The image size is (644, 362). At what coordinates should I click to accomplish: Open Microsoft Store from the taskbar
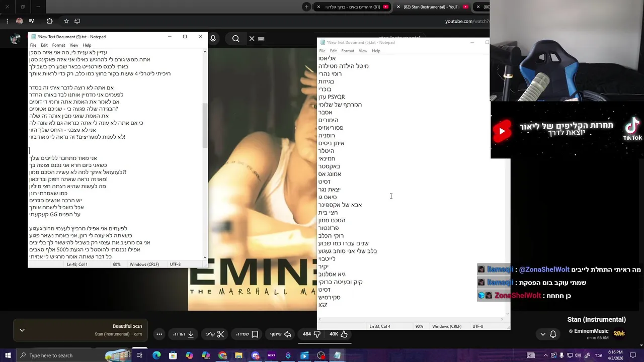click(173, 355)
